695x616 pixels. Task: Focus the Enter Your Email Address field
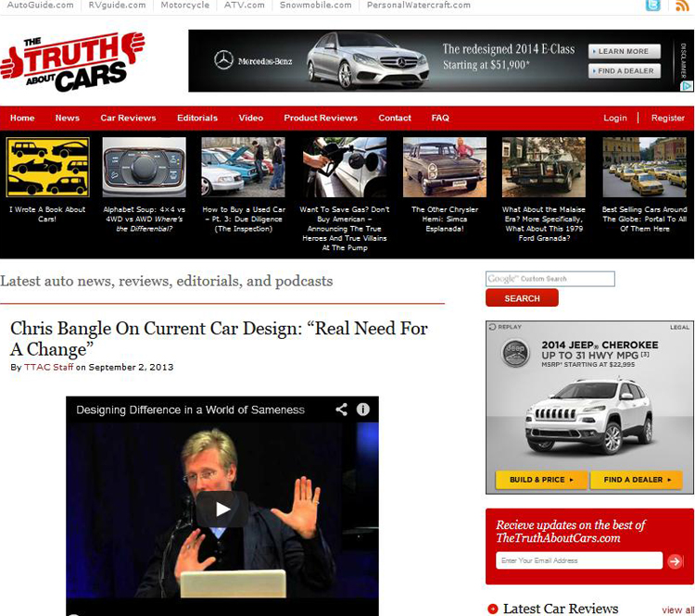[579, 560]
